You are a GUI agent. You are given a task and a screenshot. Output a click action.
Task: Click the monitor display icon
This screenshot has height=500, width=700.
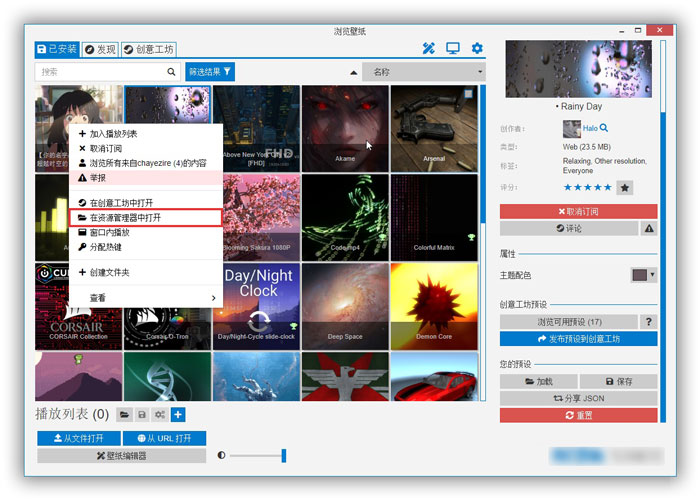pos(453,48)
